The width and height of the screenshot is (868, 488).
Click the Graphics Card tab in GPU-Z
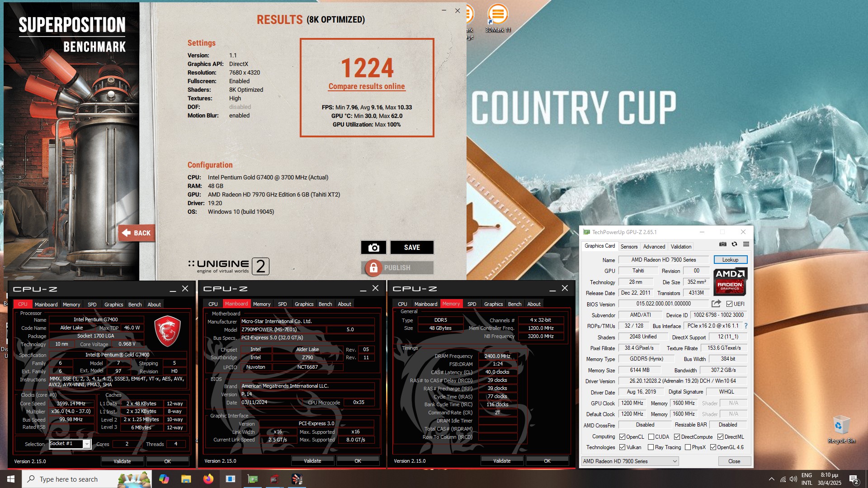pyautogui.click(x=599, y=246)
